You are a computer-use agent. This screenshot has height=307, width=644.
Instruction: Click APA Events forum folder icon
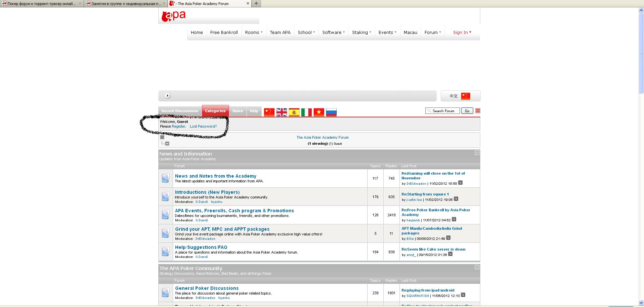coord(166,215)
